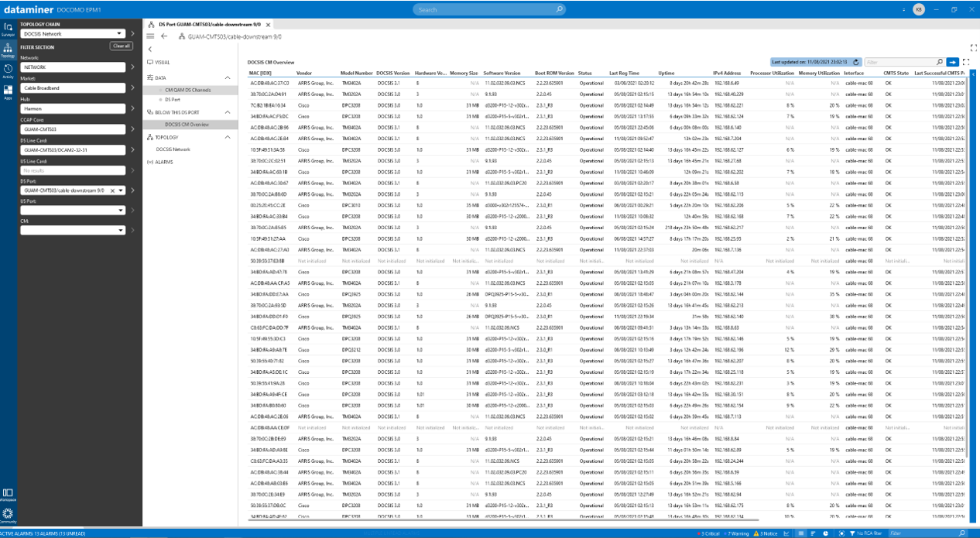Click the focus target icon in footer
Screen dimensions: 980x538
[841, 533]
